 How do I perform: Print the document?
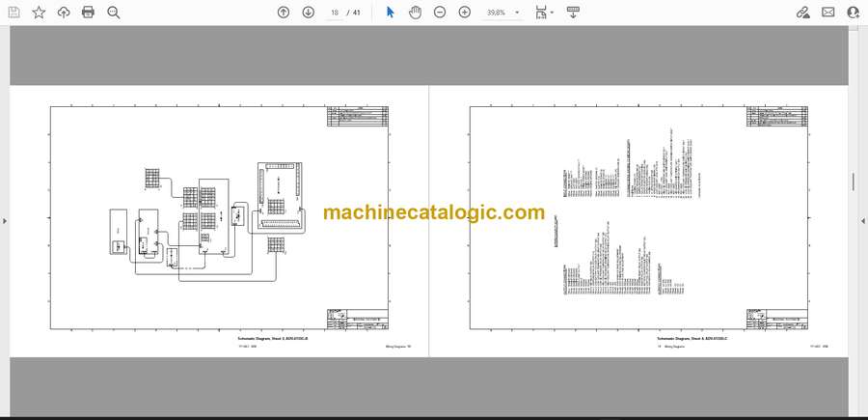[x=88, y=13]
